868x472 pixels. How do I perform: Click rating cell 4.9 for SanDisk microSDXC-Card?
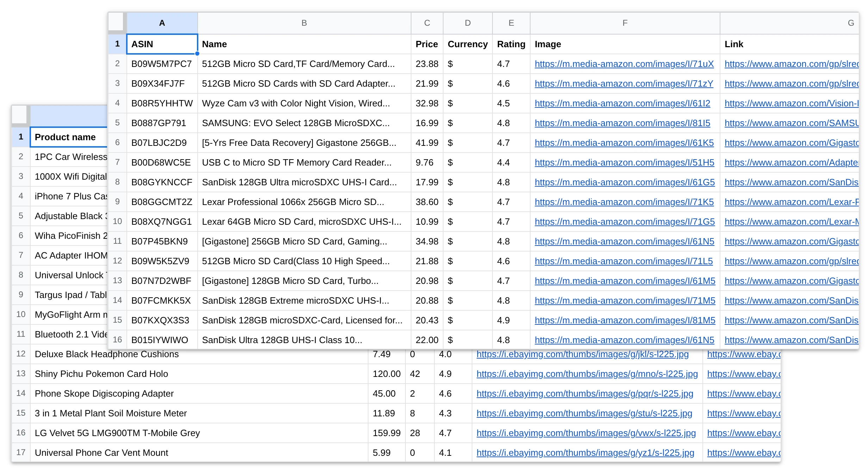(511, 320)
